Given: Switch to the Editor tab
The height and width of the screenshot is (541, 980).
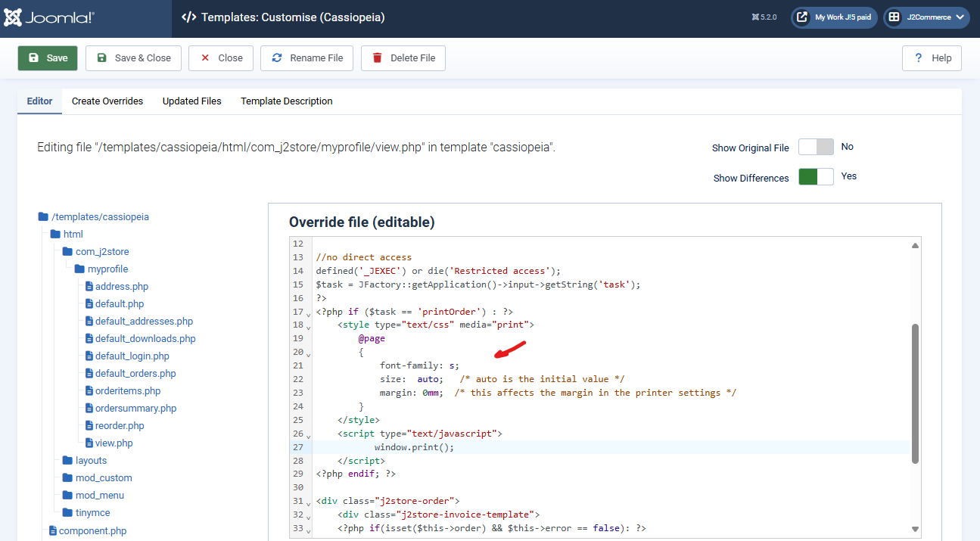Looking at the screenshot, I should click(40, 101).
